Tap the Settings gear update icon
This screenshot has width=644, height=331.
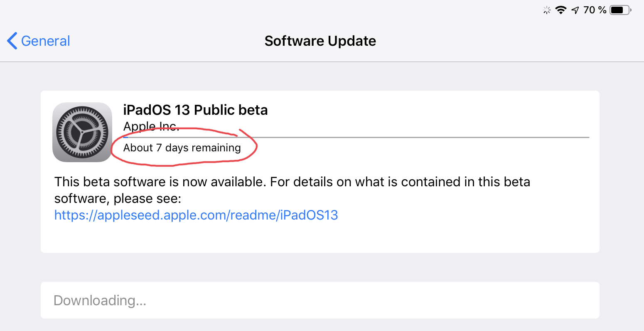coord(82,132)
